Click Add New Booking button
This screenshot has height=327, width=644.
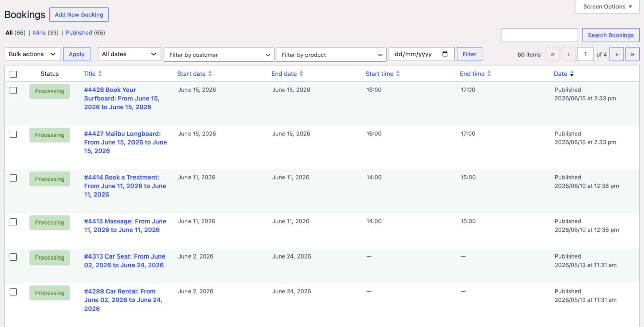pyautogui.click(x=79, y=15)
